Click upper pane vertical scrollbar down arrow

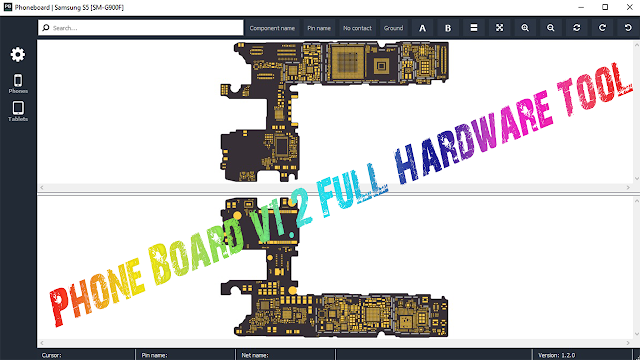tap(636, 179)
